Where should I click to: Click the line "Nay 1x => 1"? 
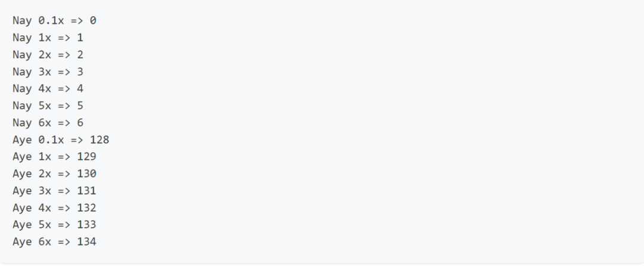pos(48,38)
